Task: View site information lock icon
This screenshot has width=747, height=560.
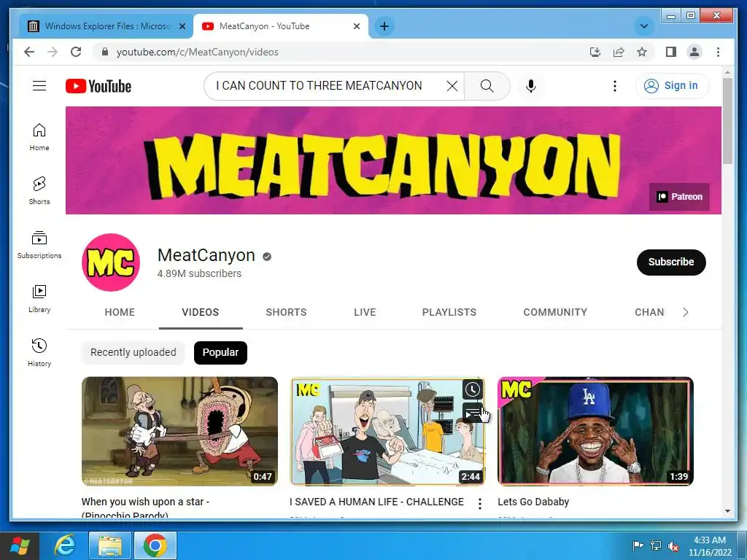Action: click(x=105, y=52)
